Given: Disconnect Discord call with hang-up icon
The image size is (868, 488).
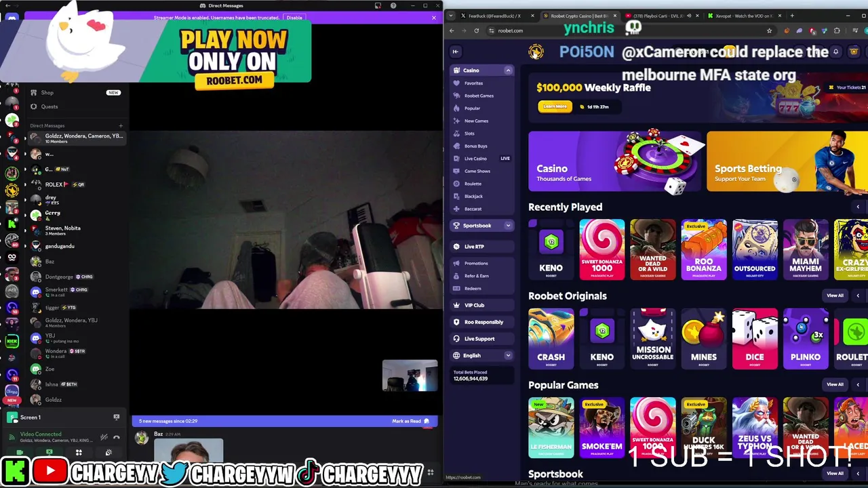Looking at the screenshot, I should pyautogui.click(x=117, y=438).
